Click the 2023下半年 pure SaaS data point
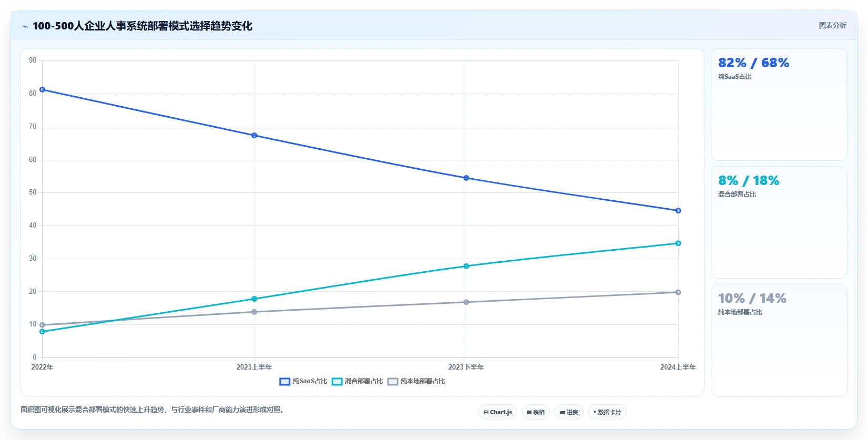Screen dimensions: 868x440 pos(466,178)
